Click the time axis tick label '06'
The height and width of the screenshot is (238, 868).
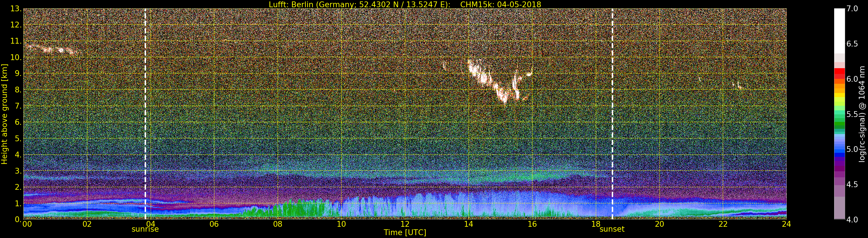[214, 224]
